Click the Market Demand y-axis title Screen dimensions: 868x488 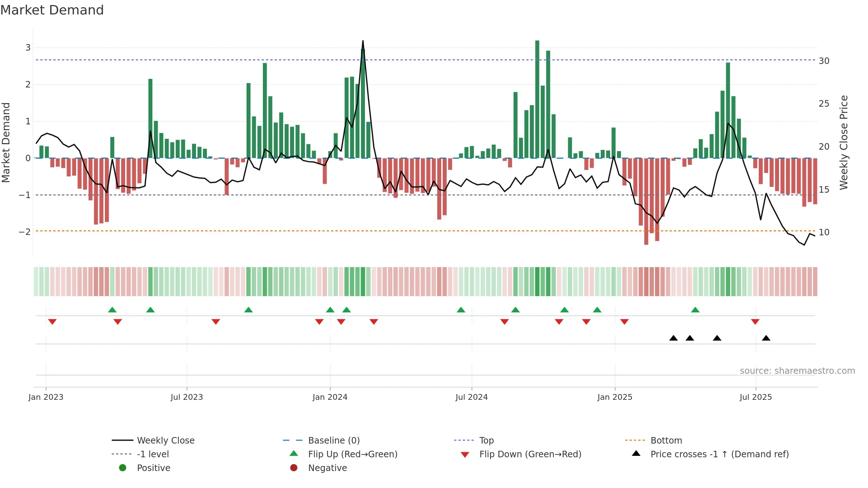click(6, 142)
